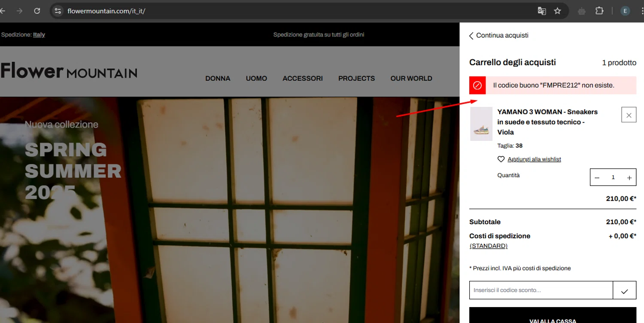The height and width of the screenshot is (323, 644).
Task: Go forward with the browser arrow
Action: pos(19,11)
